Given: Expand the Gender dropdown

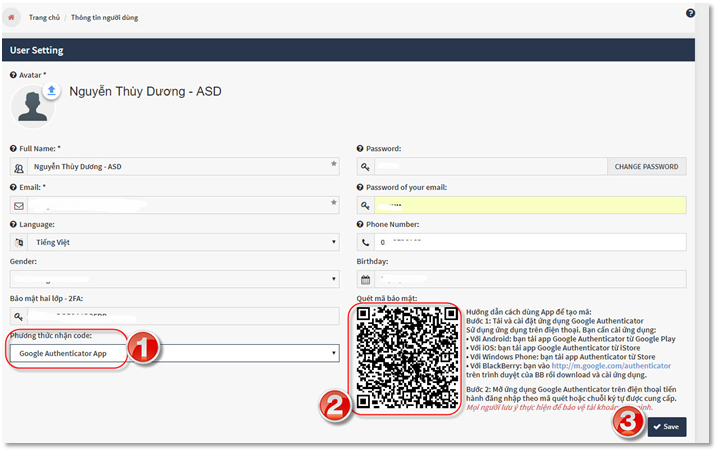Looking at the screenshot, I should point(180,280).
